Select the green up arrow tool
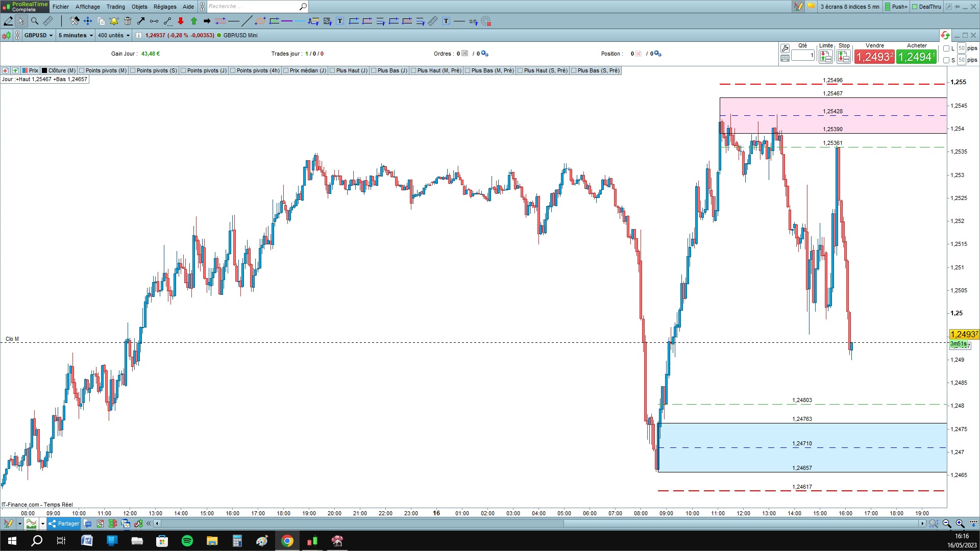The width and height of the screenshot is (980, 551). 194,21
